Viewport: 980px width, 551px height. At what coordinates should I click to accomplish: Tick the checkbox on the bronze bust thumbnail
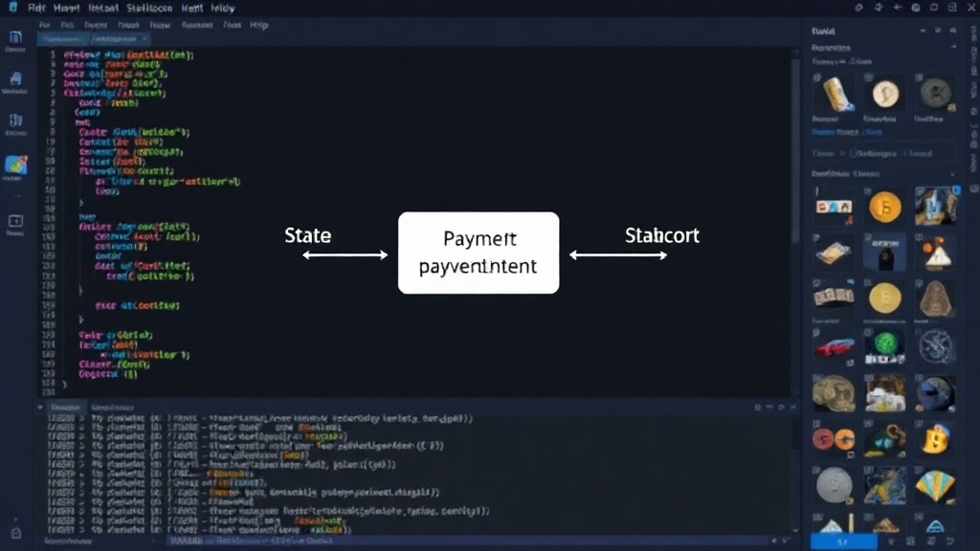(x=920, y=282)
